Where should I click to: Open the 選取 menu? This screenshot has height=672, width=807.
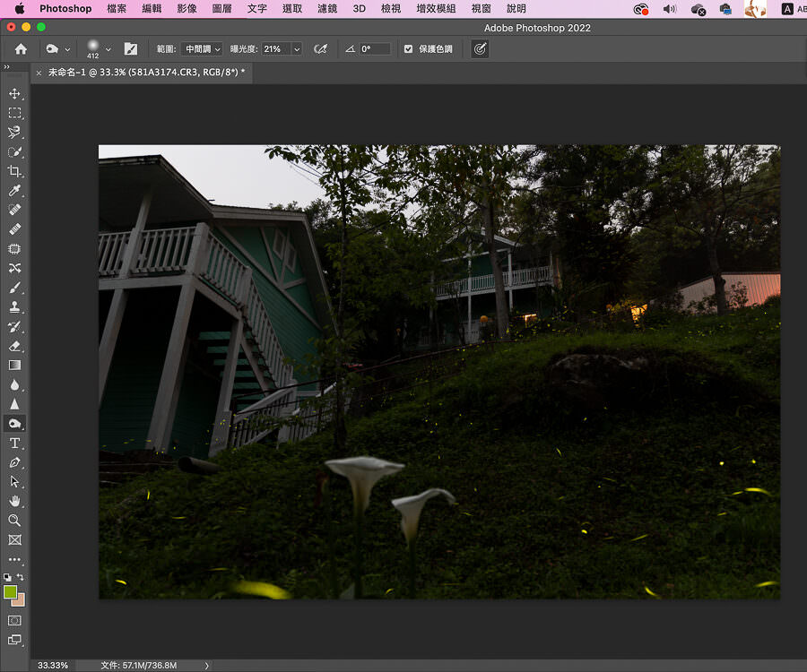(292, 9)
